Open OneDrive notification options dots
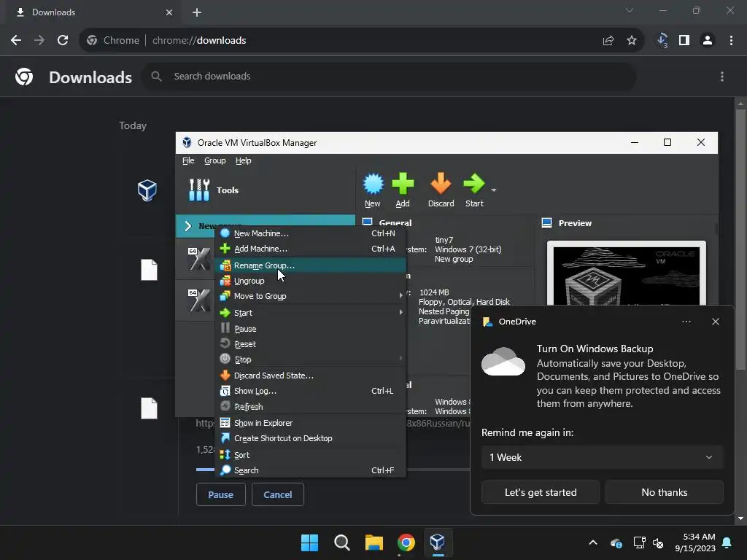Image resolution: width=747 pixels, height=560 pixels. pyautogui.click(x=686, y=322)
